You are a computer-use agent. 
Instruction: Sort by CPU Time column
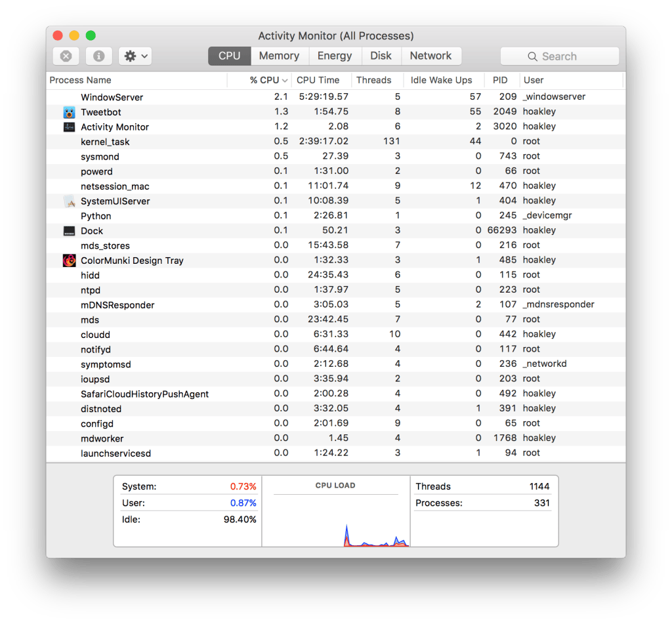point(322,80)
